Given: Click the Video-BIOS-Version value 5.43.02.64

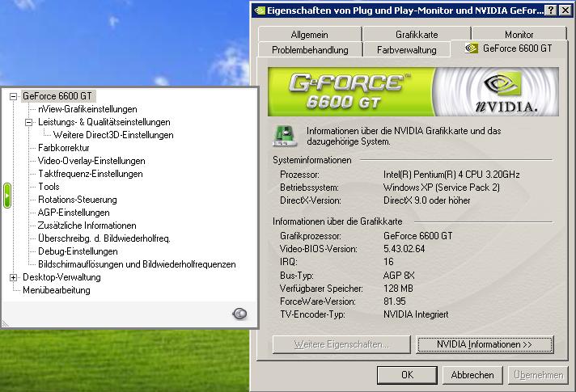Looking at the screenshot, I should tap(404, 248).
